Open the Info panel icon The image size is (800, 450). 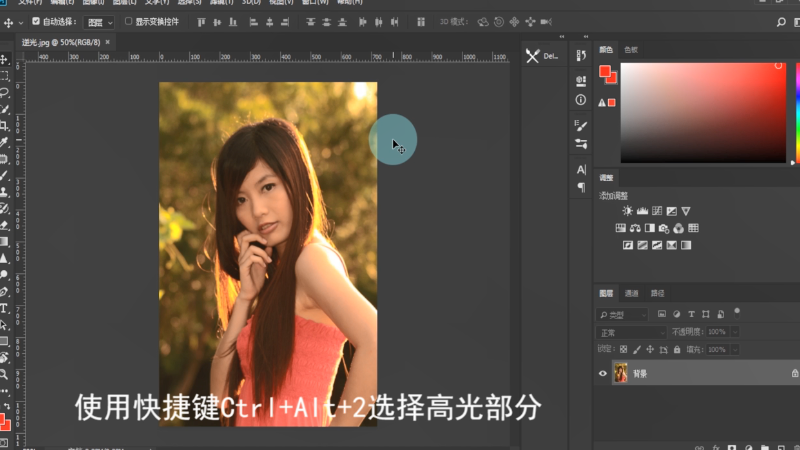(581, 100)
